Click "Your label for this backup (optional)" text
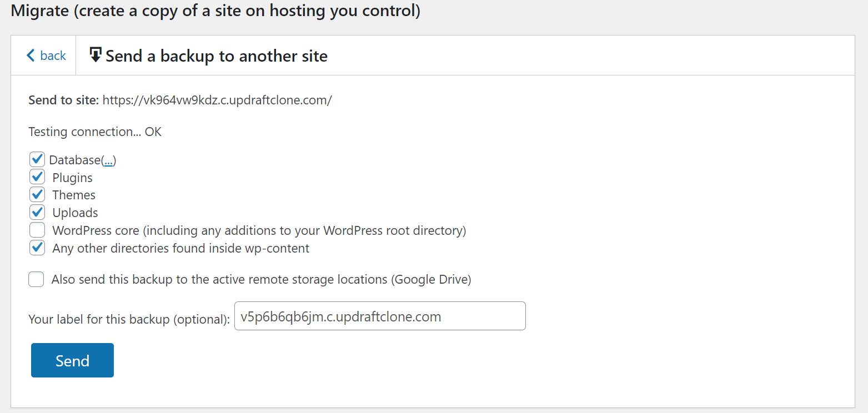The image size is (868, 413). [129, 320]
